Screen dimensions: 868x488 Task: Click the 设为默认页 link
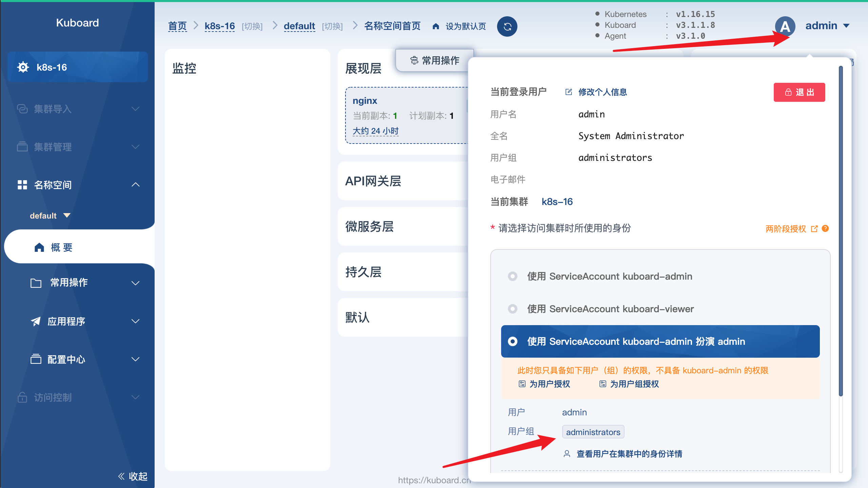point(466,26)
